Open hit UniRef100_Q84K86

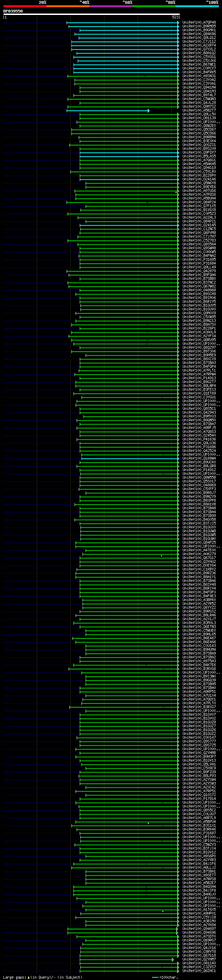pos(199,34)
